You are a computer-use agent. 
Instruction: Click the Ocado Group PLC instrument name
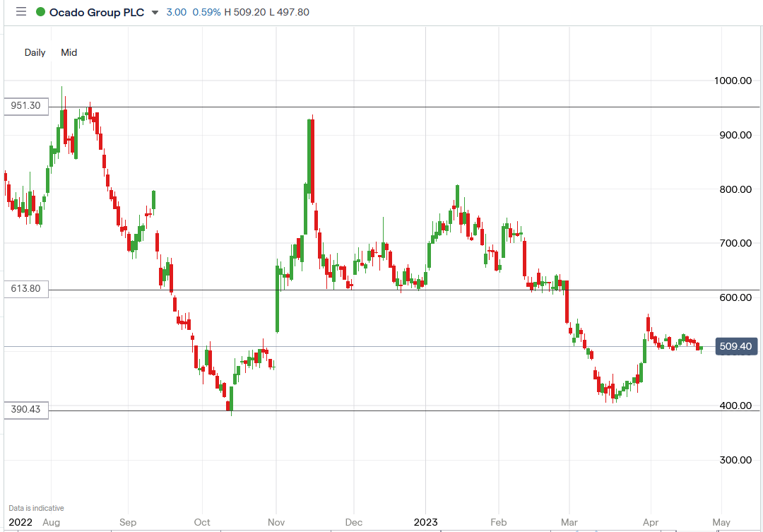coord(96,12)
